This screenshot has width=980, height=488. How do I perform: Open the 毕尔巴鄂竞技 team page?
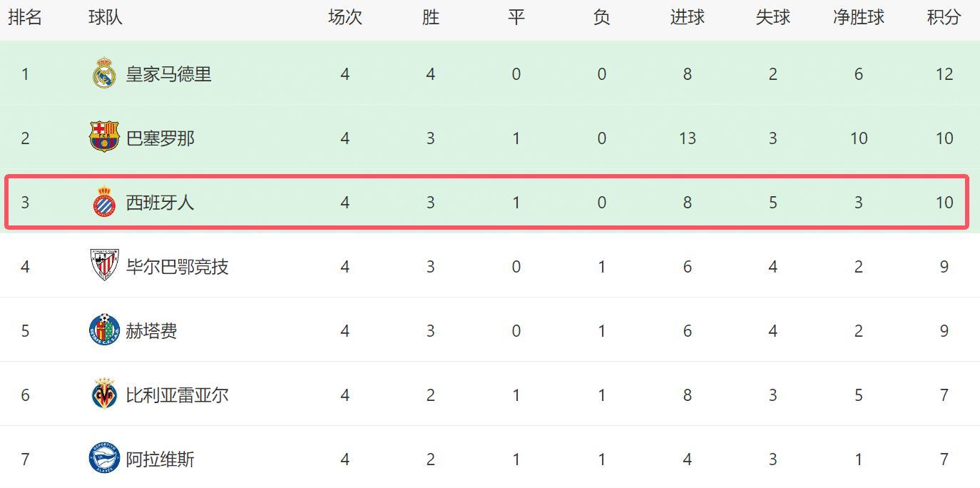click(x=177, y=267)
